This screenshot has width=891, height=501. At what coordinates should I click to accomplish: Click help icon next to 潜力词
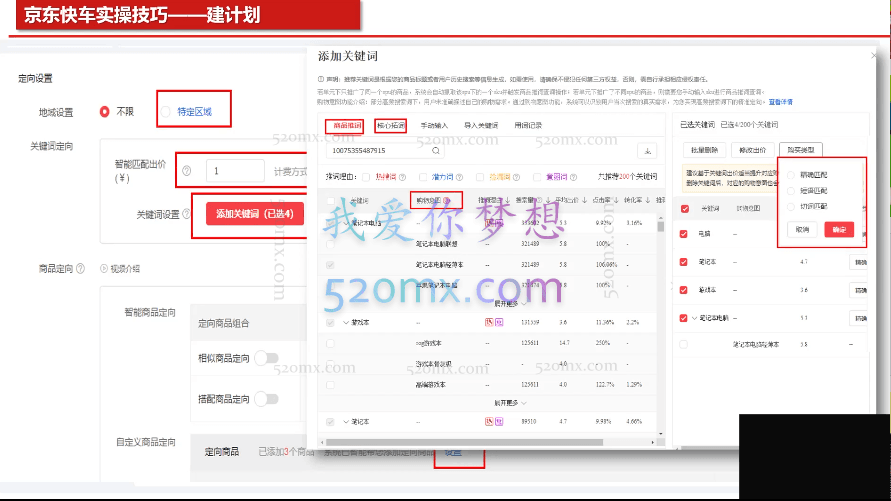(x=459, y=177)
